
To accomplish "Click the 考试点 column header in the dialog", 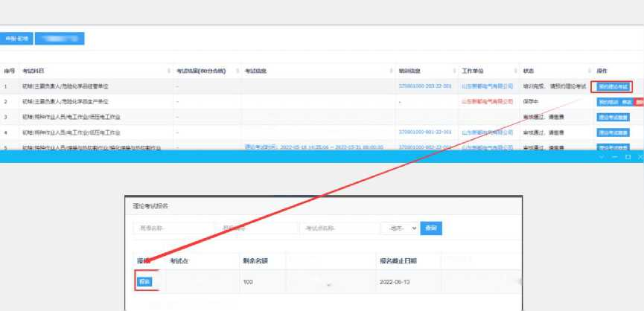I will pos(179,260).
